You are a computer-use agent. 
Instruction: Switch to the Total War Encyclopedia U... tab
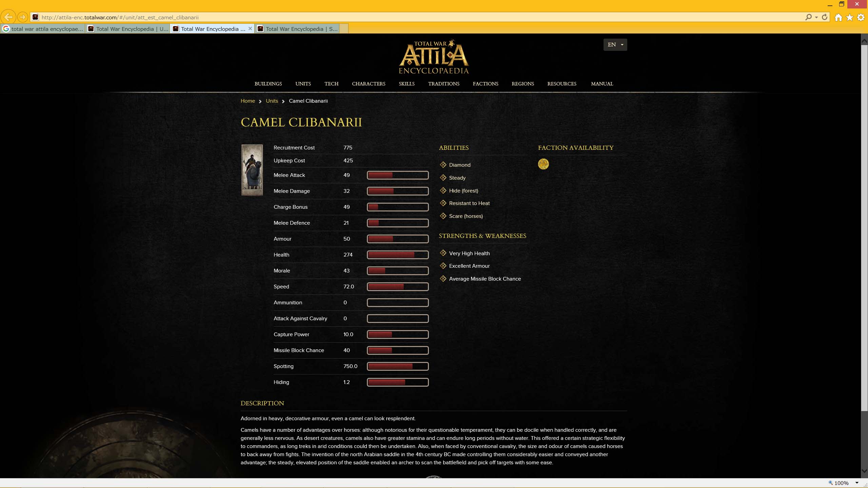click(x=127, y=29)
